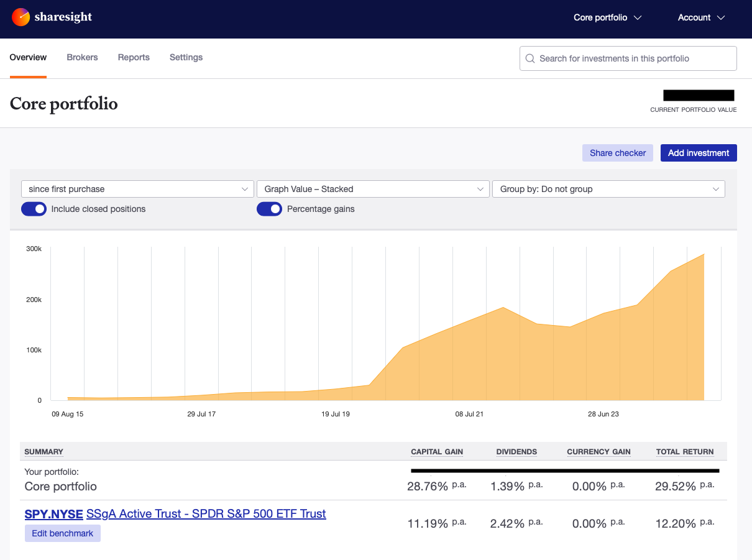The image size is (752, 560).
Task: Click the TOTAL RETURN column header
Action: tap(685, 452)
